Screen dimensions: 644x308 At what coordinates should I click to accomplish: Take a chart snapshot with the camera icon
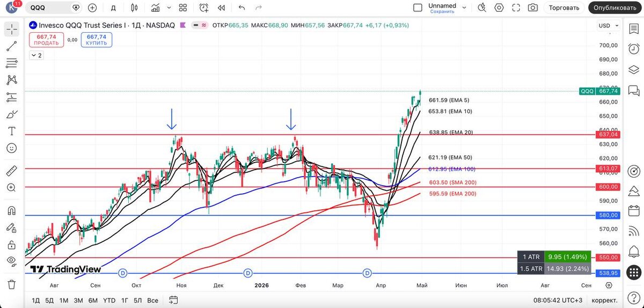pyautogui.click(x=533, y=8)
